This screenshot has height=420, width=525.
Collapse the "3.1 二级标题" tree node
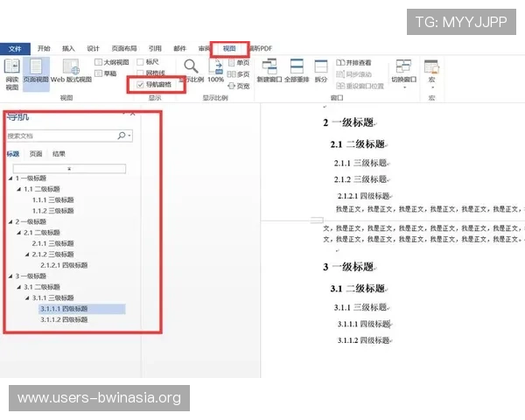pos(18,287)
